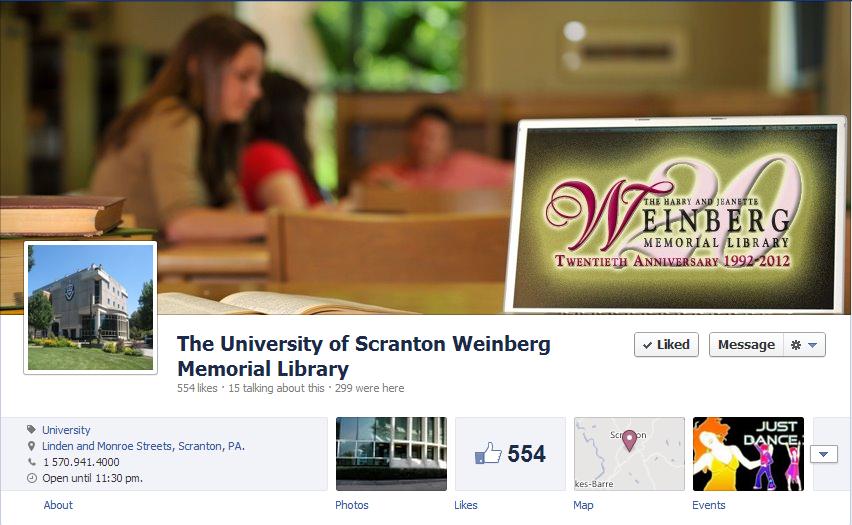Image resolution: width=852 pixels, height=525 pixels.
Task: Open the Linden and Monroe Streets address link
Action: pos(143,446)
